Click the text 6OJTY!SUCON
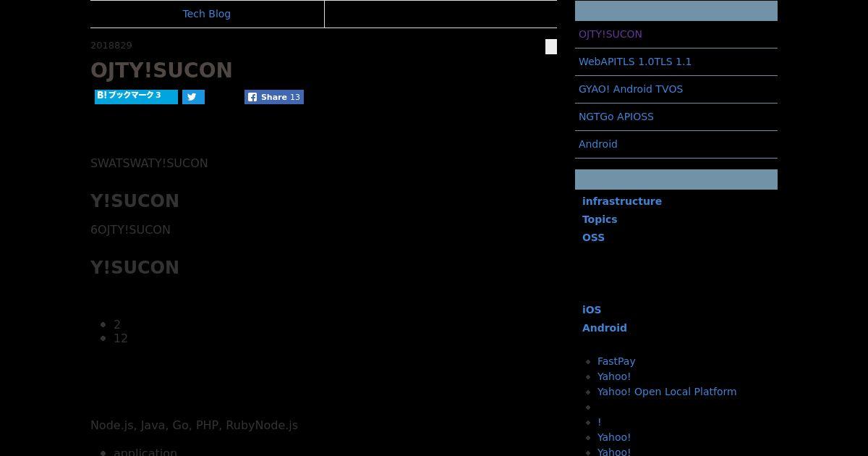868x456 pixels. point(130,229)
